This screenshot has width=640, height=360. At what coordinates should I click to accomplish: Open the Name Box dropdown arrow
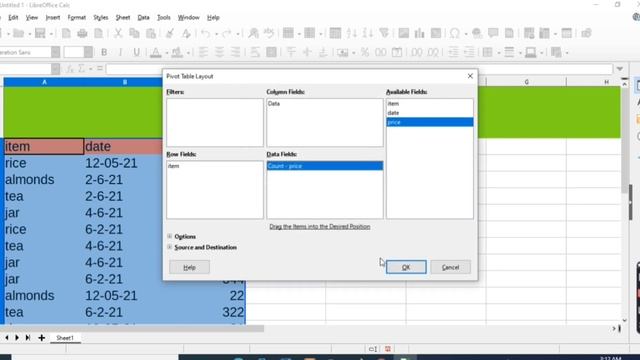pos(56,69)
